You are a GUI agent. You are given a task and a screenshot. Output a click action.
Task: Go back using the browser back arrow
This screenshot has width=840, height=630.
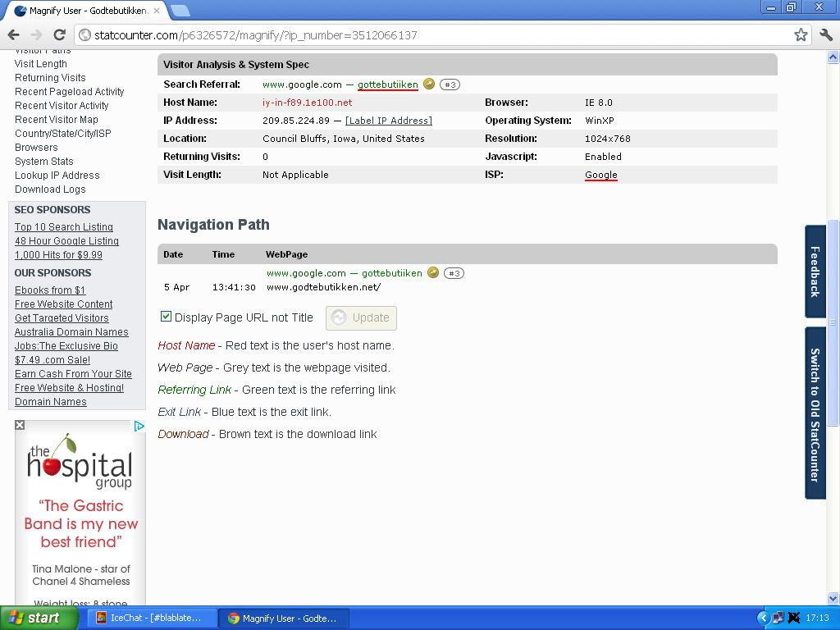click(x=14, y=35)
